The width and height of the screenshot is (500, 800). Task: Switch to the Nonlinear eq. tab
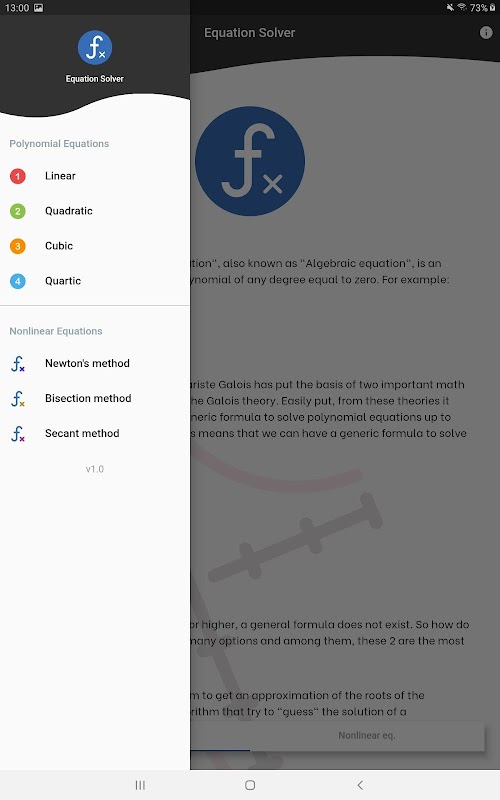(x=367, y=735)
